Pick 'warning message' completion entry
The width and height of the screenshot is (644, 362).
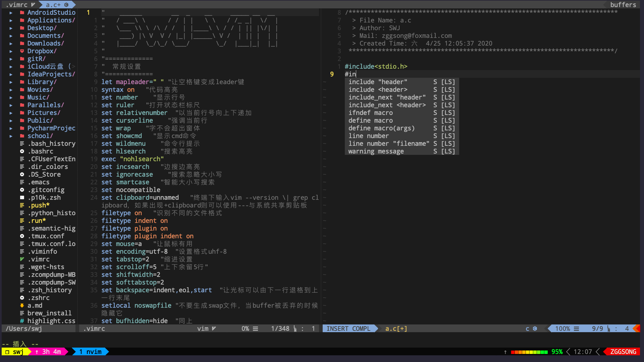click(x=376, y=151)
